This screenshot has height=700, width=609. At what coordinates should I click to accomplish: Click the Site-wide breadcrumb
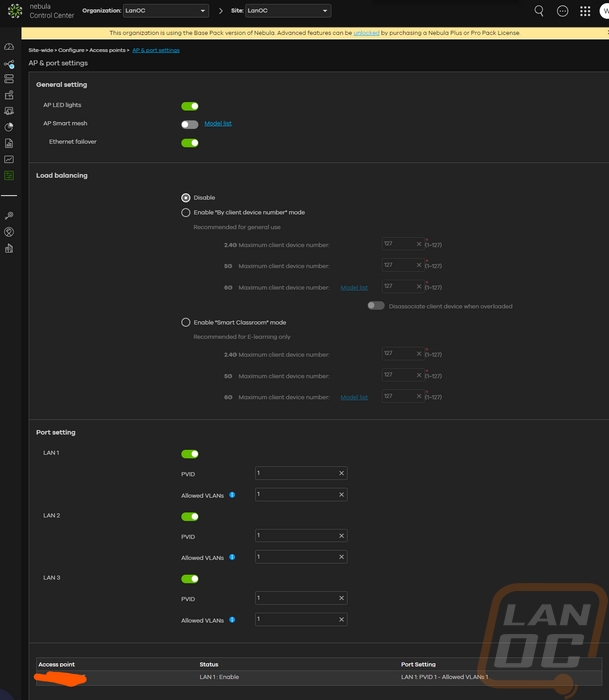click(x=41, y=50)
